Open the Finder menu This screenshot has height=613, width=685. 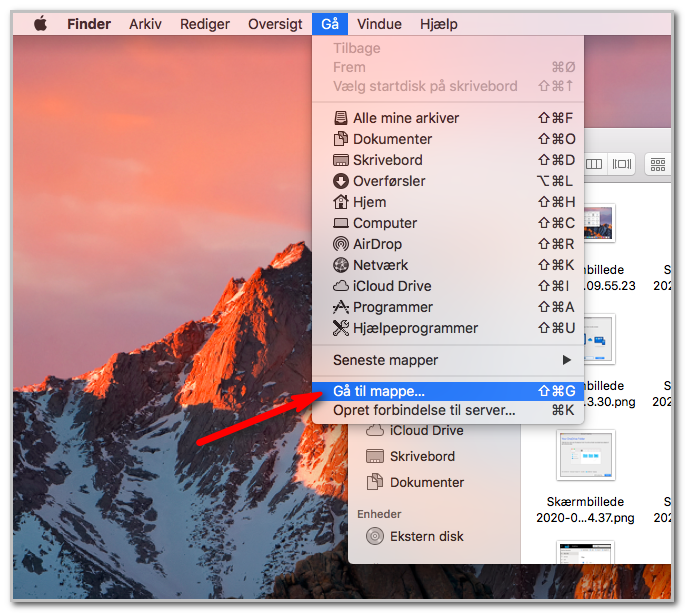(x=89, y=24)
